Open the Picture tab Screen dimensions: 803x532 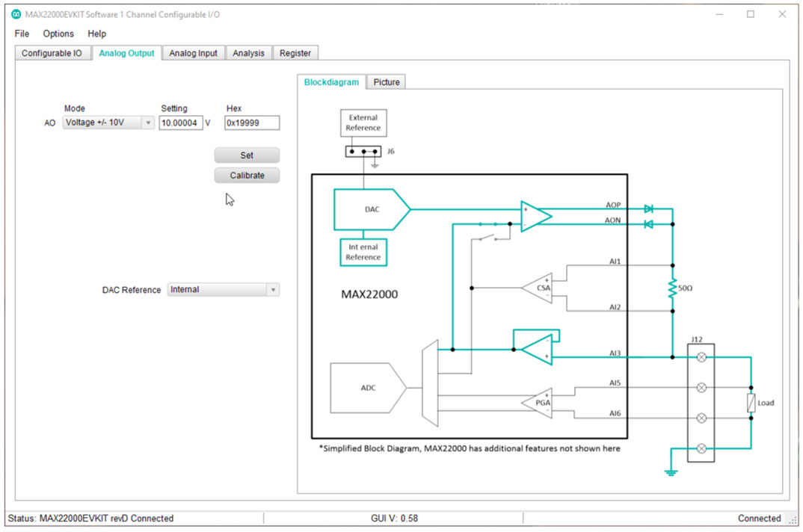tap(386, 82)
